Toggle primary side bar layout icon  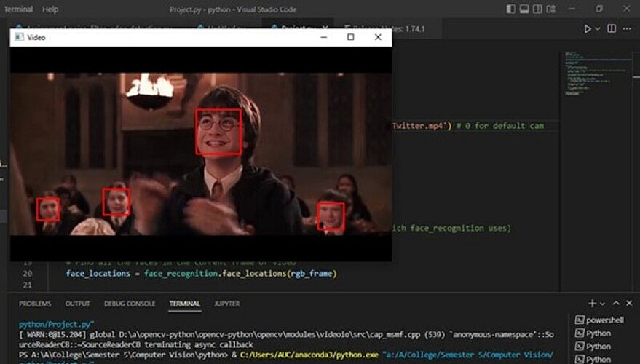(x=511, y=9)
